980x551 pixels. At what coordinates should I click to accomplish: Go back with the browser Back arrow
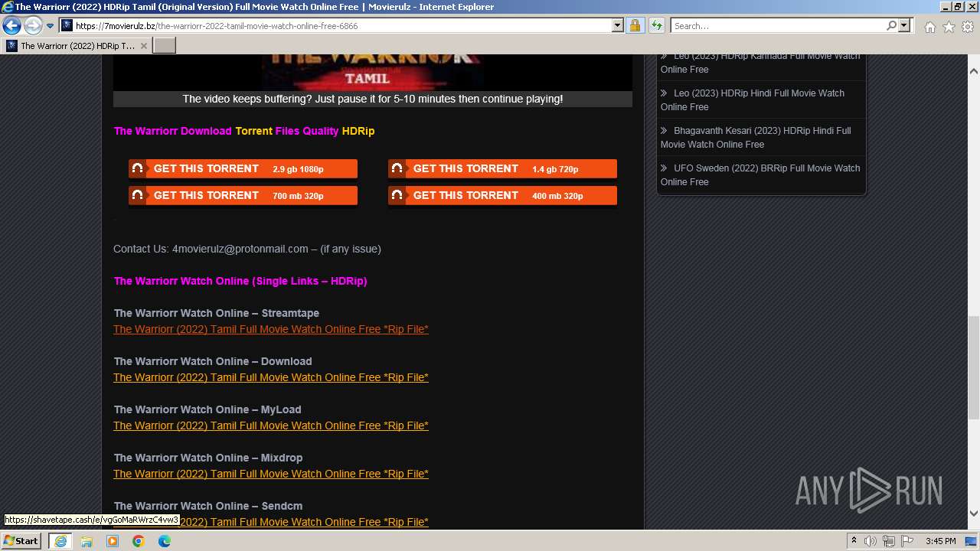(11, 26)
